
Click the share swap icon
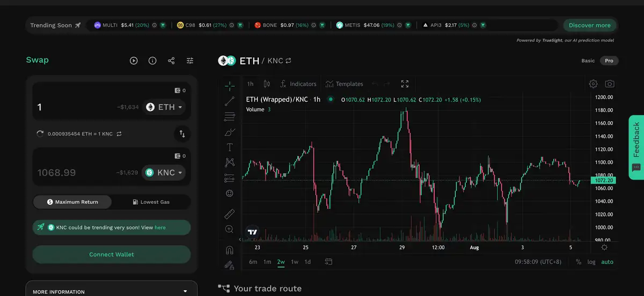click(x=171, y=61)
